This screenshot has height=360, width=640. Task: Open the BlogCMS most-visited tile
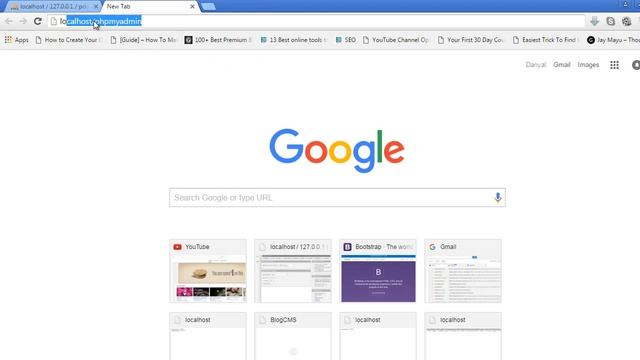293,336
